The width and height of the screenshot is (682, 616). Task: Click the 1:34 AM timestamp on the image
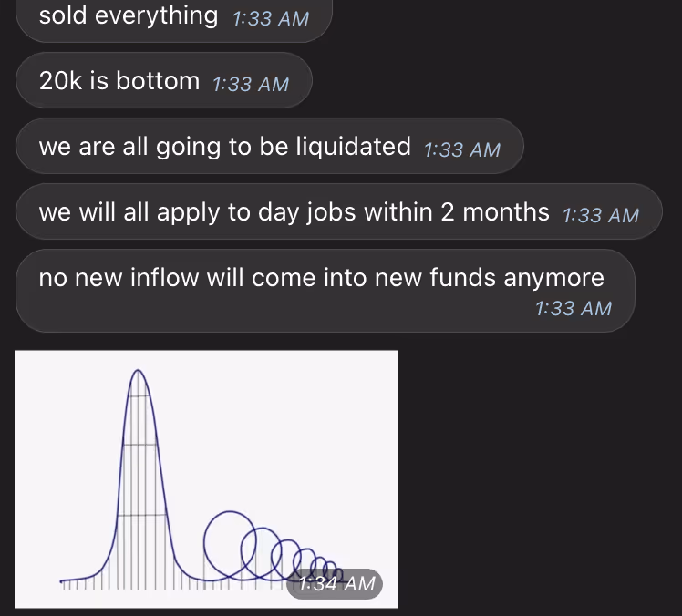click(336, 583)
